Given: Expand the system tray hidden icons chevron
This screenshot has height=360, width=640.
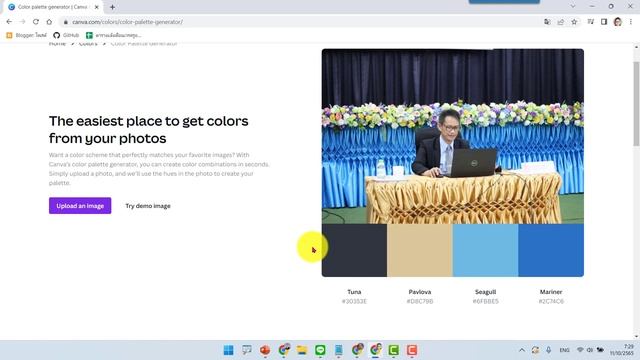Looking at the screenshot, I should click(x=522, y=350).
